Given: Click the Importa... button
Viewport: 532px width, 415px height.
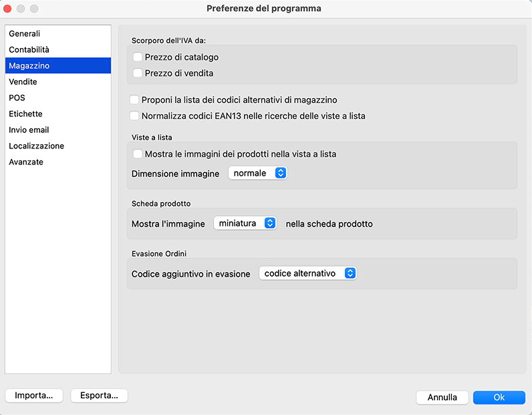Looking at the screenshot, I should 34,396.
